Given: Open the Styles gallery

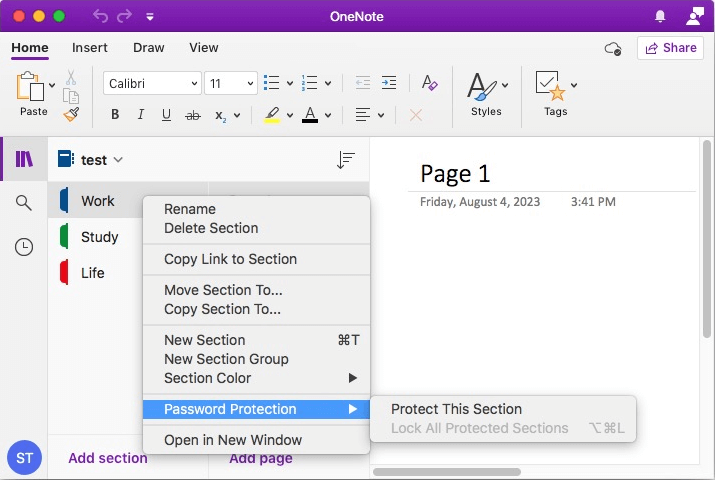Looking at the screenshot, I should point(486,94).
